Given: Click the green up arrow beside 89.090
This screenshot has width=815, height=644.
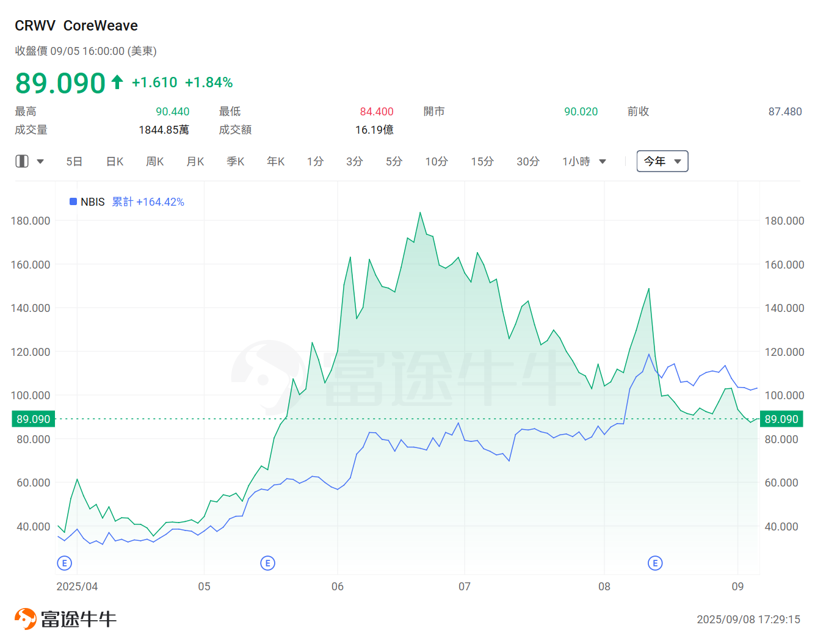Looking at the screenshot, I should (x=116, y=81).
